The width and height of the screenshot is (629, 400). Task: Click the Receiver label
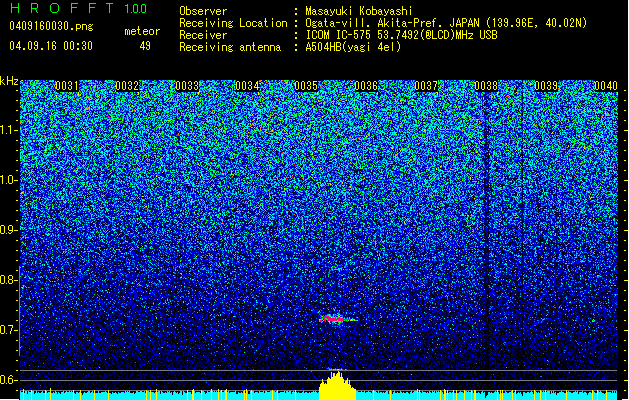[x=203, y=35]
